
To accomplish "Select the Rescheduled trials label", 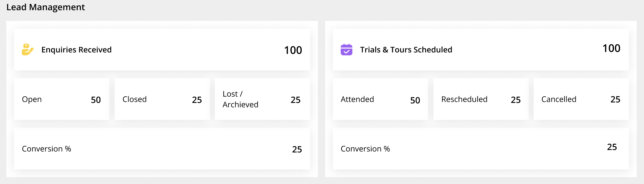I will [x=464, y=99].
